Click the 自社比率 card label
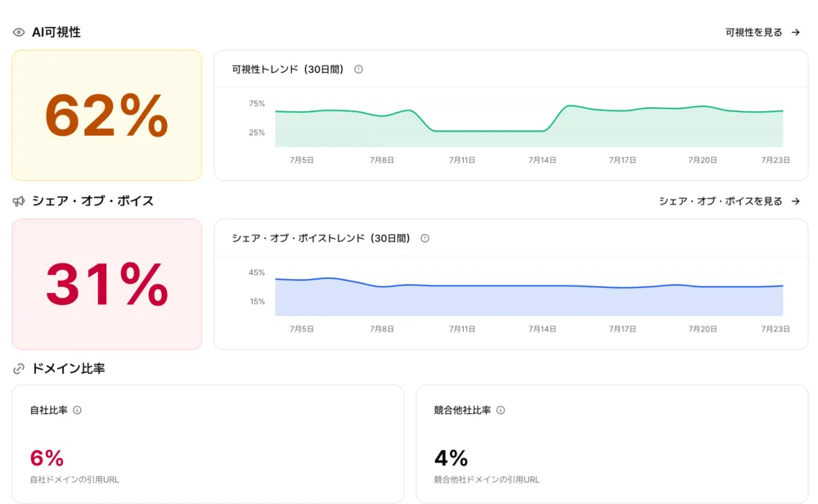Viewport: 818px width, 504px height. (x=48, y=410)
